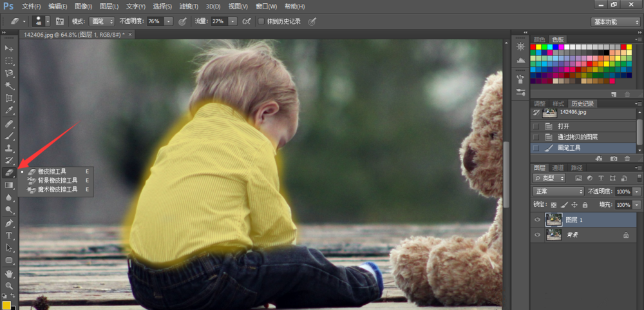
Task: Open the Histogram panel icon
Action: click(520, 60)
